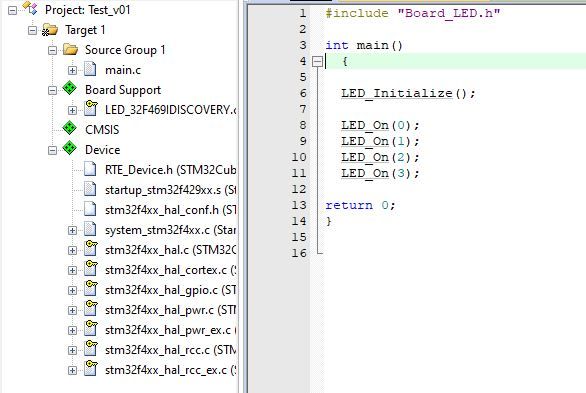
Task: Collapse main function code fold marker
Action: point(317,61)
